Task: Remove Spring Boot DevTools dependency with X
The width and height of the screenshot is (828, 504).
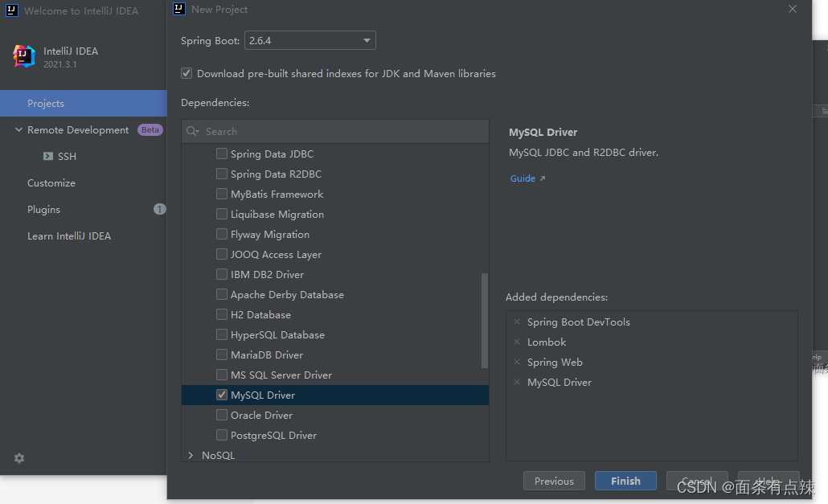Action: pos(517,322)
